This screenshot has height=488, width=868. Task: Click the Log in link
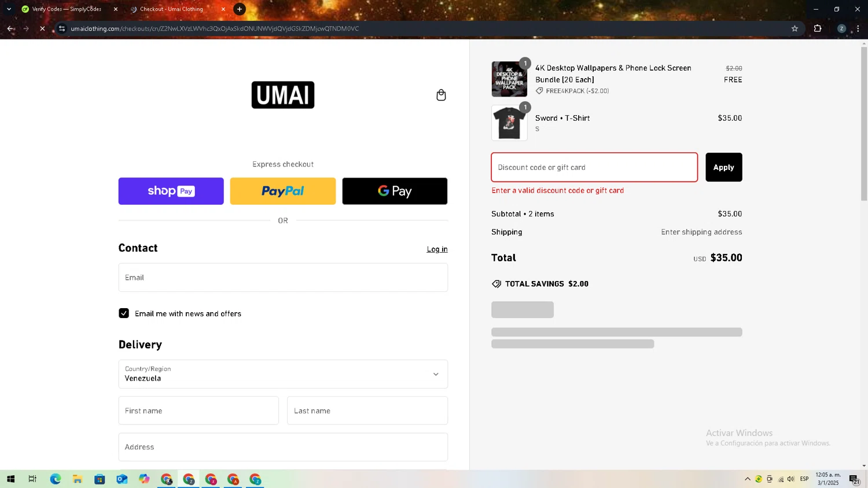point(437,249)
